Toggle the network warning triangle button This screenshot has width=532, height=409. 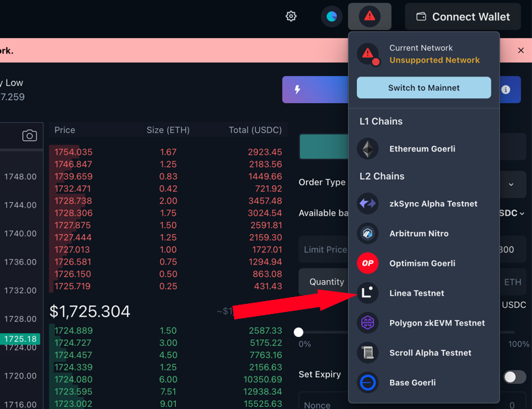pyautogui.click(x=369, y=16)
